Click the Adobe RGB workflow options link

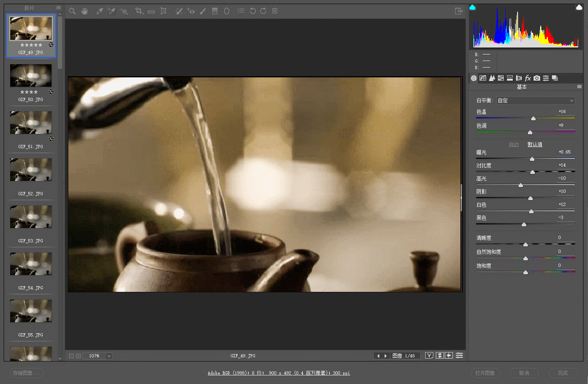click(x=279, y=373)
